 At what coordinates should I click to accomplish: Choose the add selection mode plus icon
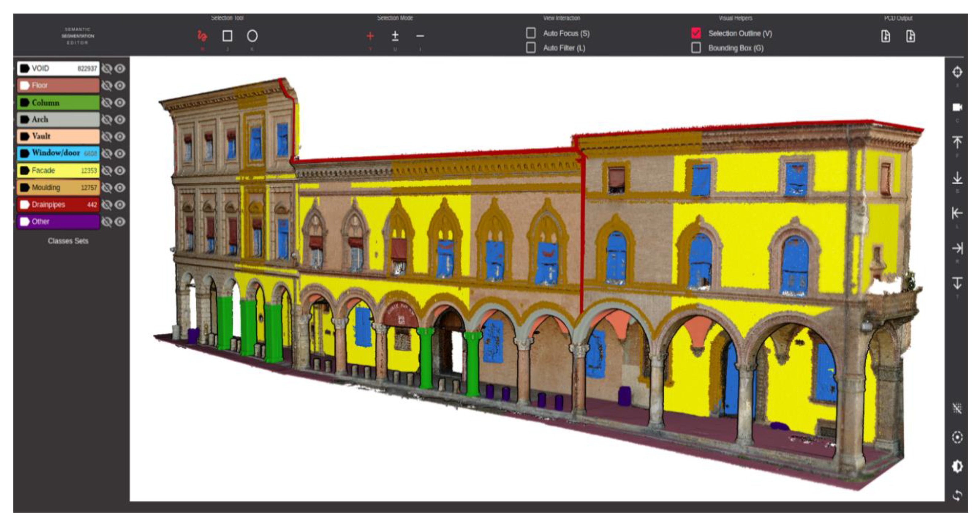(x=370, y=36)
